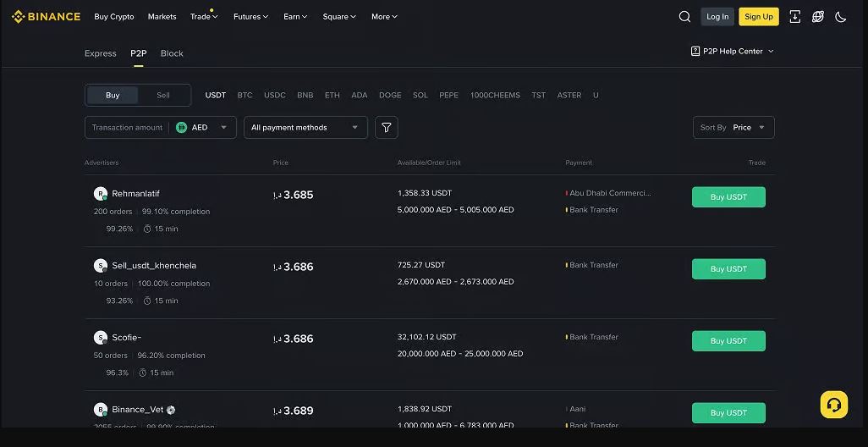
Task: Open the search magnifier icon
Action: (684, 17)
